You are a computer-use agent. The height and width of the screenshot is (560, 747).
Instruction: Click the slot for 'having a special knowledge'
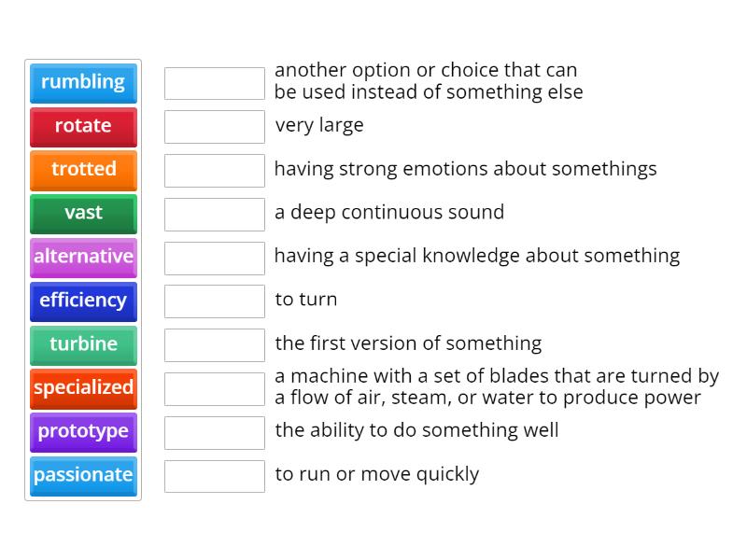tap(215, 259)
